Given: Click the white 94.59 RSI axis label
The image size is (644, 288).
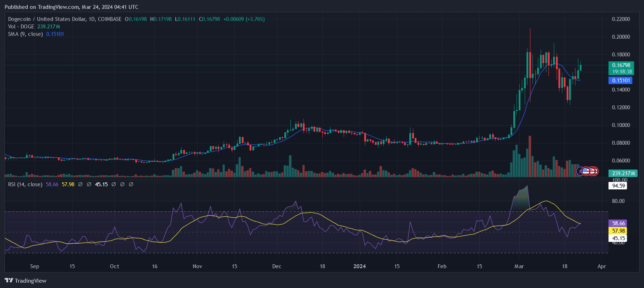Looking at the screenshot, I should point(618,186).
